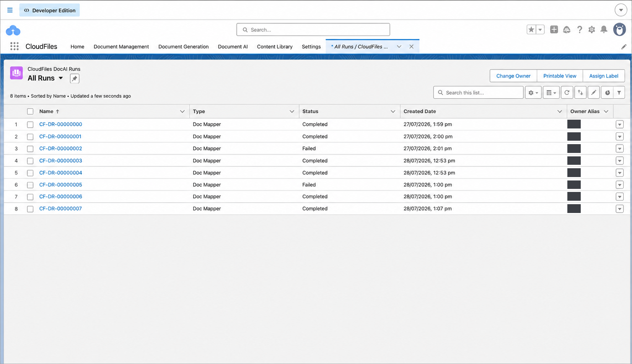Open the All Runs tab dropdown chevron
The image size is (632, 364).
click(399, 47)
